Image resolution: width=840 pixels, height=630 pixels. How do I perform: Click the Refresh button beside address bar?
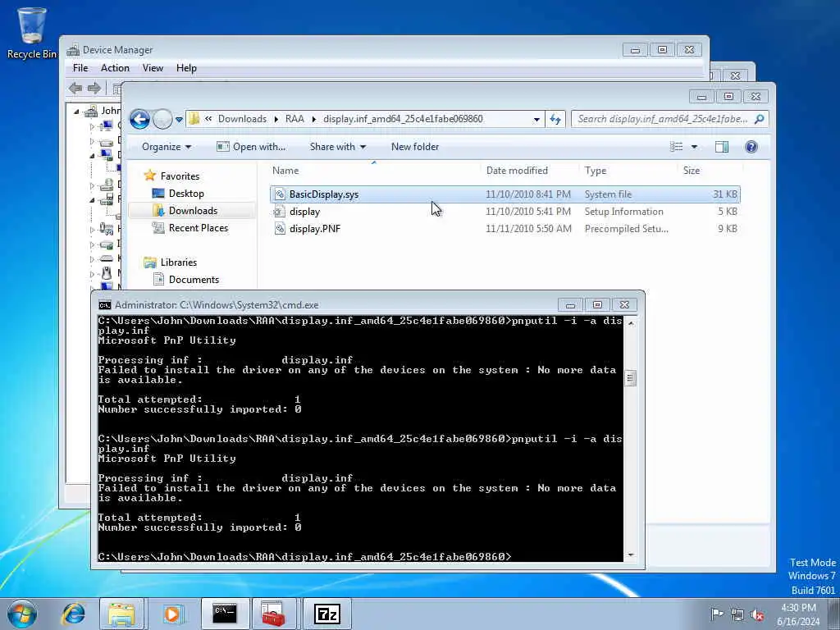[x=555, y=120]
